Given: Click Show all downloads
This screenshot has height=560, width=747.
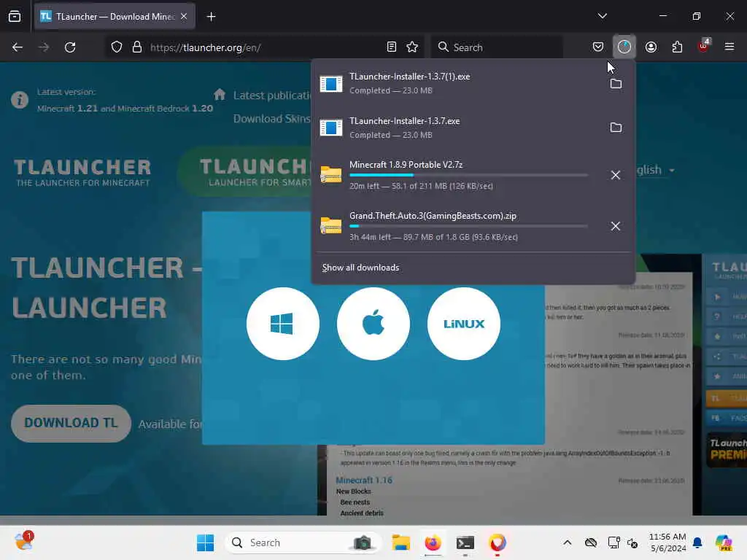Looking at the screenshot, I should coord(360,268).
